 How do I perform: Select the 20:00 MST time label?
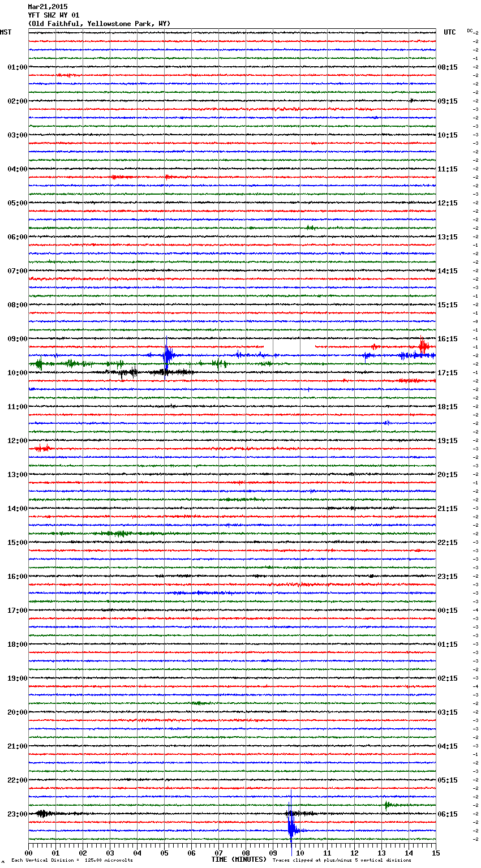(18, 712)
